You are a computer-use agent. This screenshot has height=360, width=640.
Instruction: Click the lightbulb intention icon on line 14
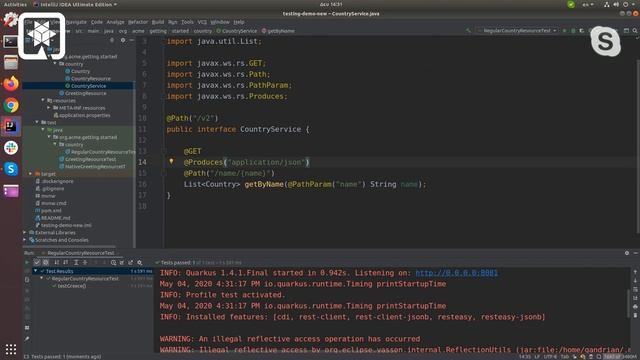click(171, 162)
